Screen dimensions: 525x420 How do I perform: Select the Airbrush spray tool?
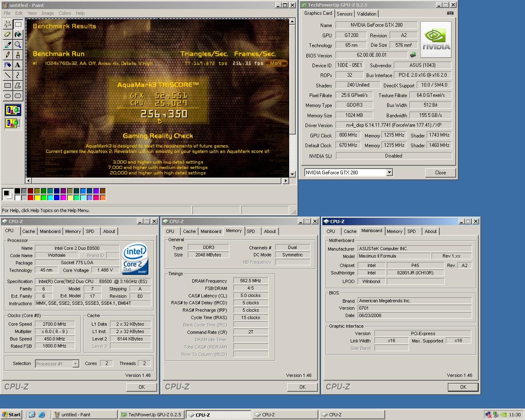[8, 65]
